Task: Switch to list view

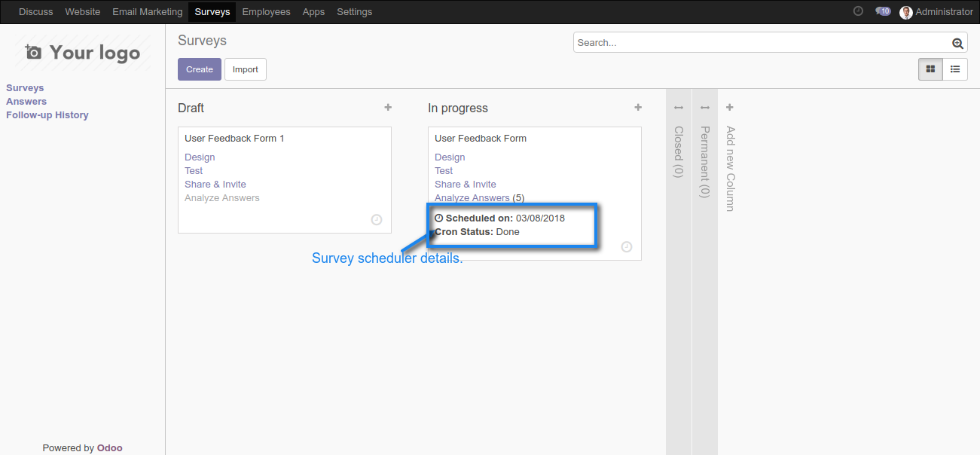Action: [955, 69]
